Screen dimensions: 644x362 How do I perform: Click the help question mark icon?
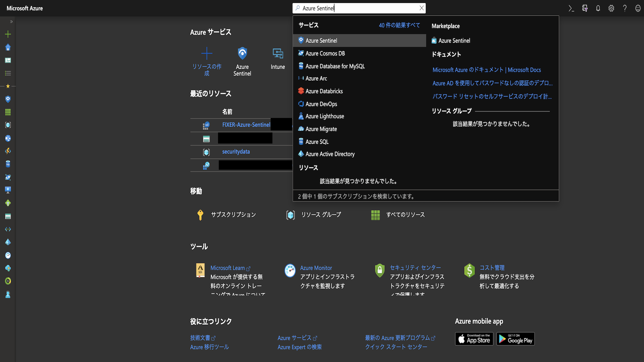[625, 8]
